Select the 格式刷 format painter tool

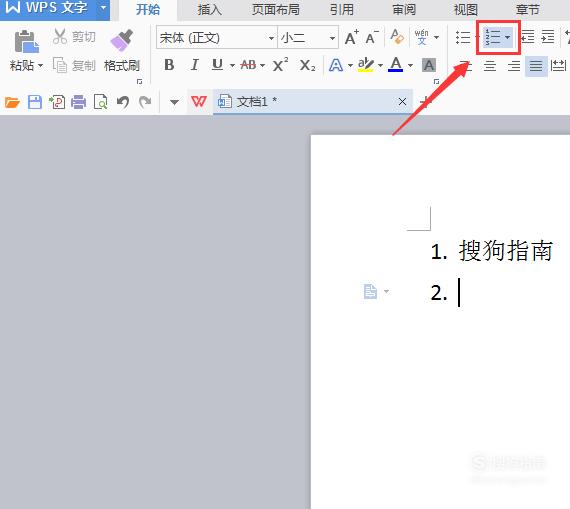[122, 51]
